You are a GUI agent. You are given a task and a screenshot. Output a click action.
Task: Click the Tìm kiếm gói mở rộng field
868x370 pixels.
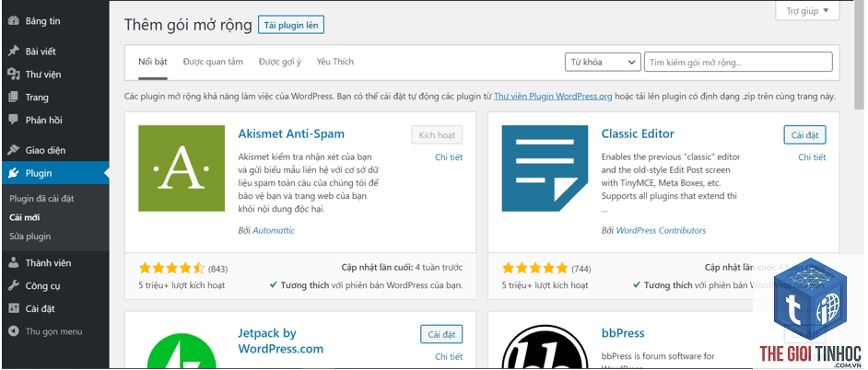pos(738,63)
